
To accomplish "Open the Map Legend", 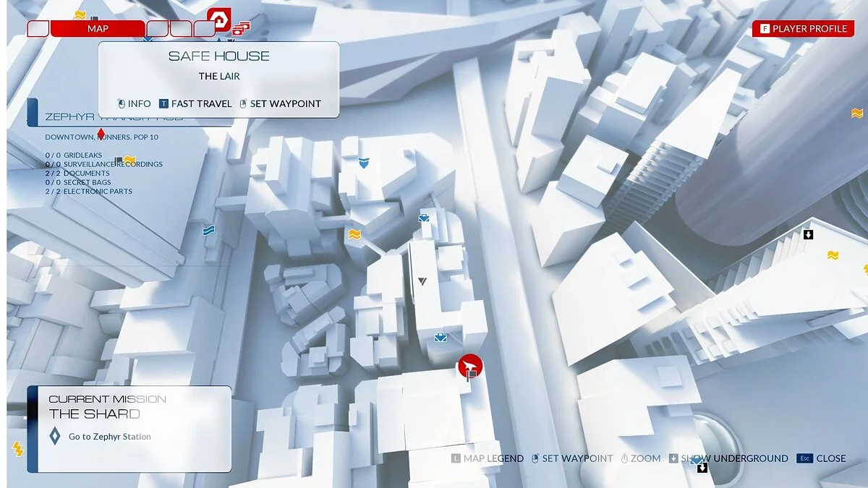I will (x=487, y=458).
